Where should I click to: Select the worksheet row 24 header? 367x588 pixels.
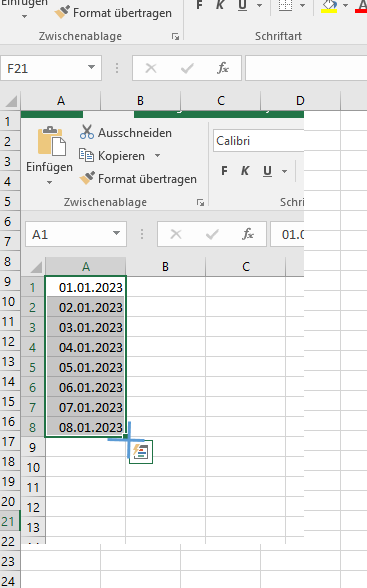(9, 581)
